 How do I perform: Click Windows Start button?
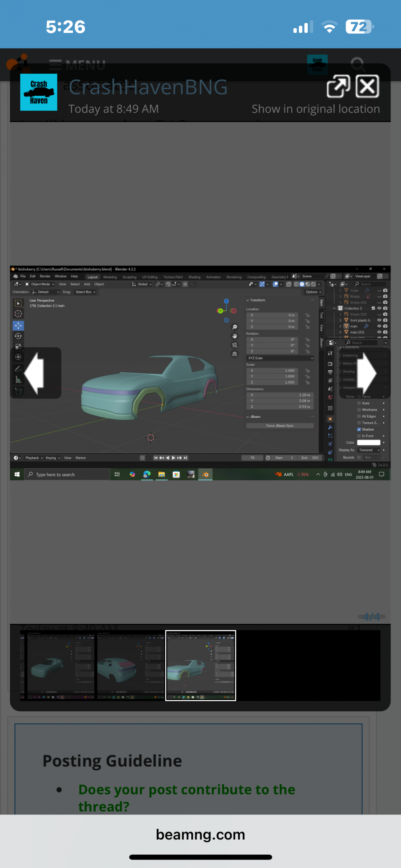17,474
